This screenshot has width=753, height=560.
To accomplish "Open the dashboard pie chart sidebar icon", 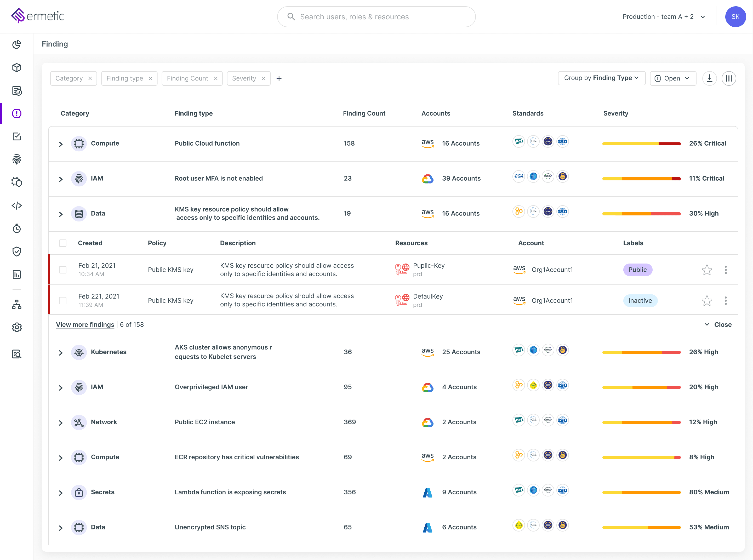I will click(x=17, y=44).
